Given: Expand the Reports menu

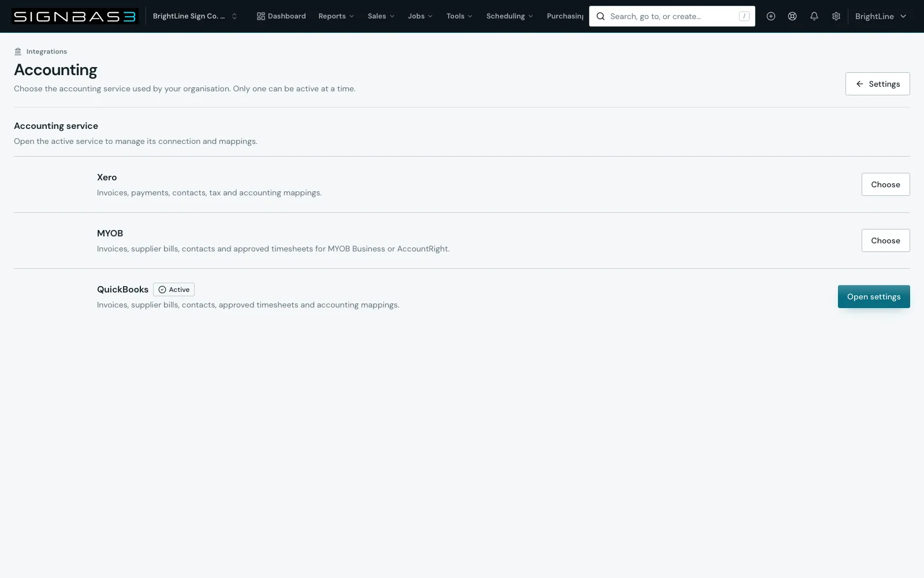Looking at the screenshot, I should click(x=336, y=16).
